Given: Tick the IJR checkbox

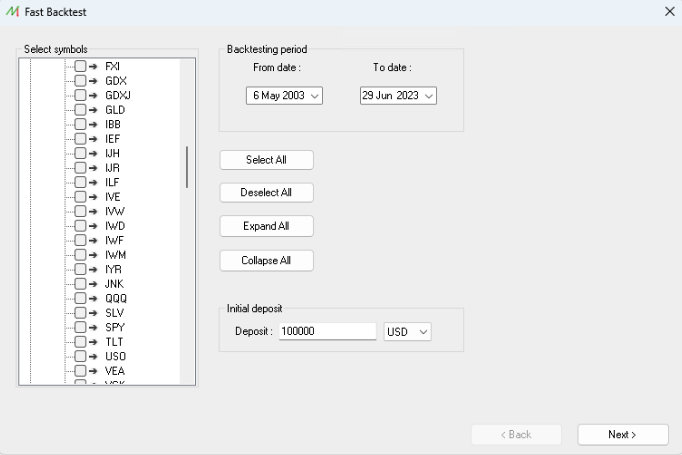Looking at the screenshot, I should click(x=80, y=167).
